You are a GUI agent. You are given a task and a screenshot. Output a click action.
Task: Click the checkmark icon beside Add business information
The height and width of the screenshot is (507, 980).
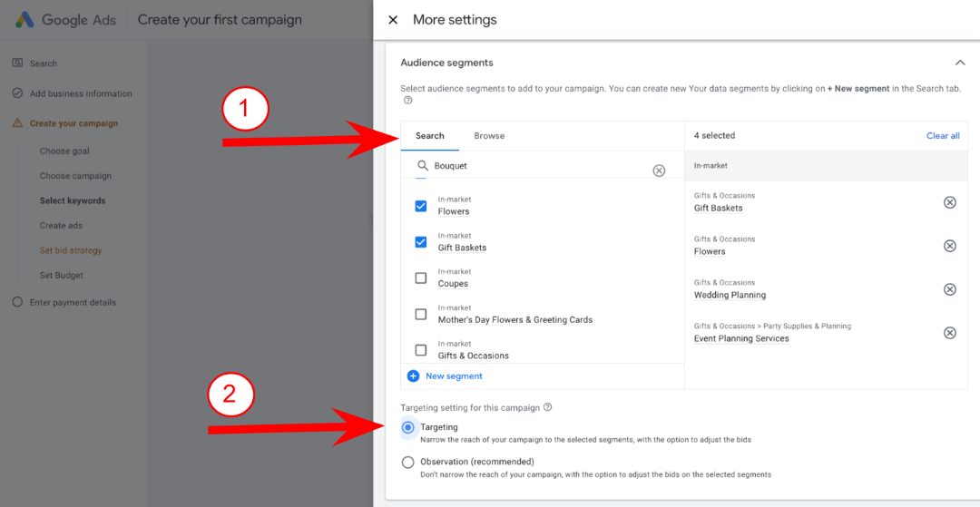(17, 93)
